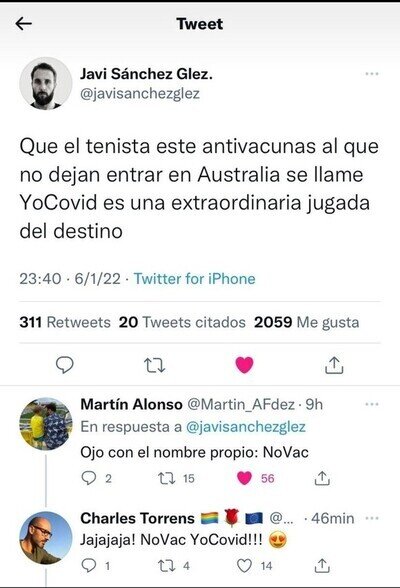Open the Twitter for iPhone link
400x588 pixels.
(x=195, y=279)
